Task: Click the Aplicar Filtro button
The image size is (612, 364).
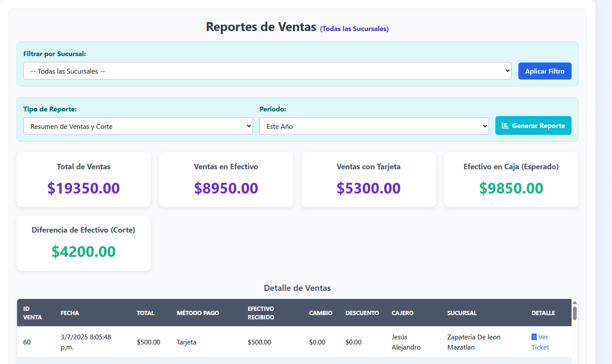Action: pos(545,71)
